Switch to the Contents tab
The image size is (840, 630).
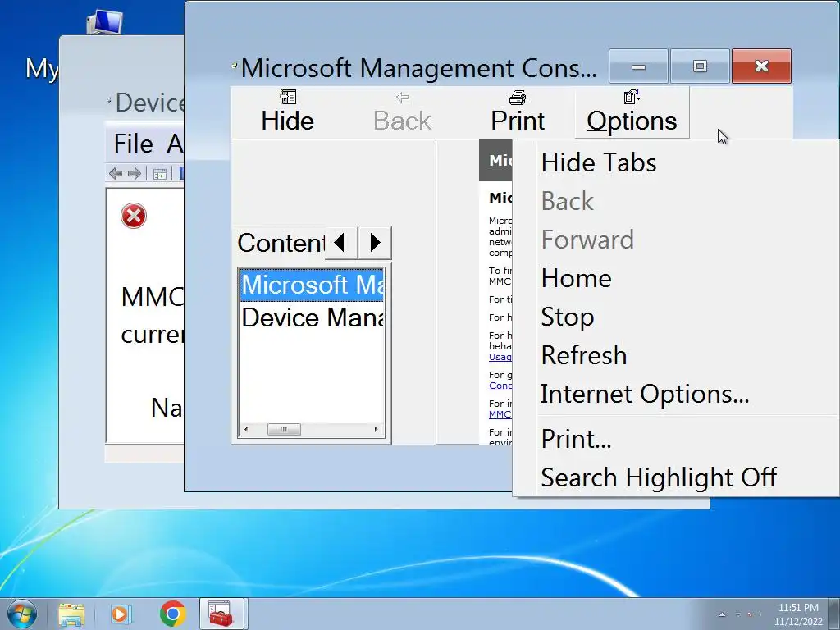281,243
